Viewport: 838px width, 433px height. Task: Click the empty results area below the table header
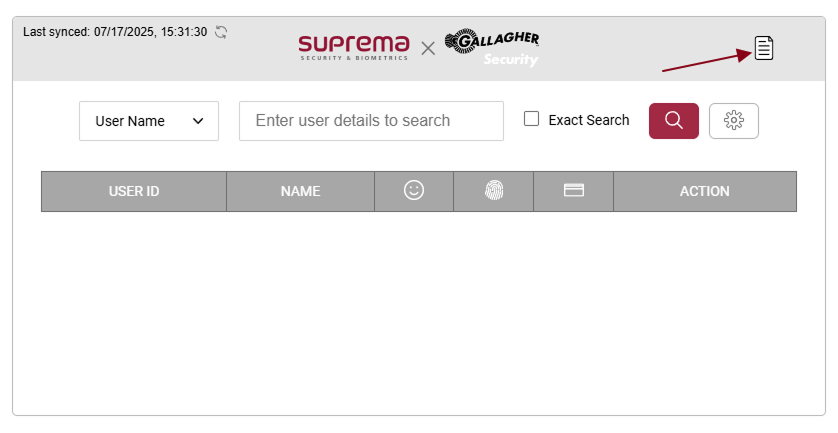point(418,310)
